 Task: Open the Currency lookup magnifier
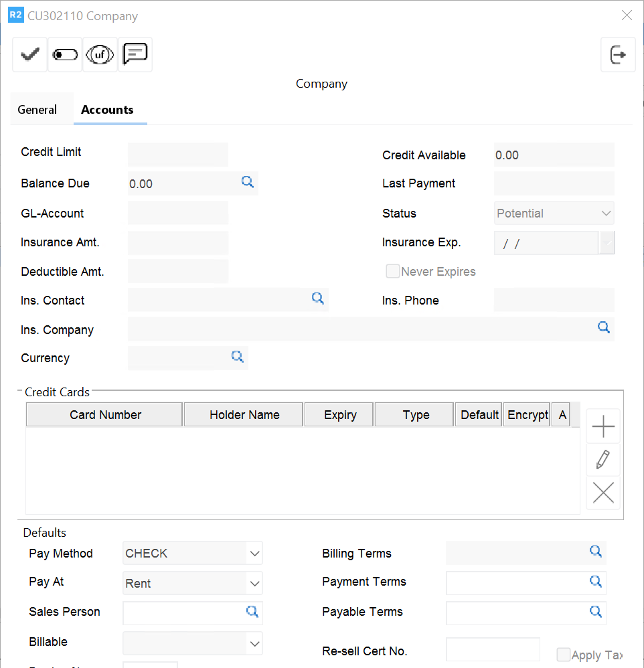(238, 357)
